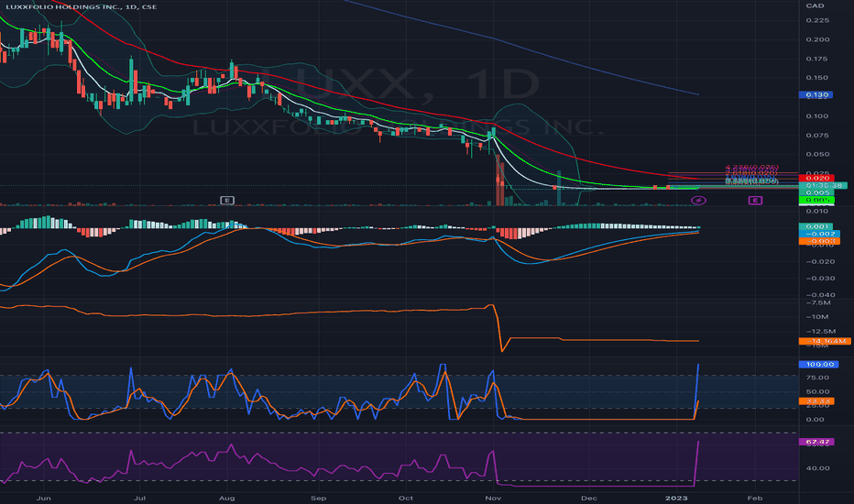
Task: Click the Feb label on time axis
Action: 754,498
